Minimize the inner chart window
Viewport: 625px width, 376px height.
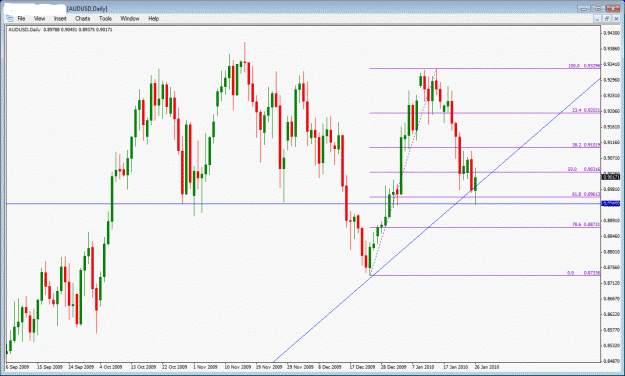point(597,19)
